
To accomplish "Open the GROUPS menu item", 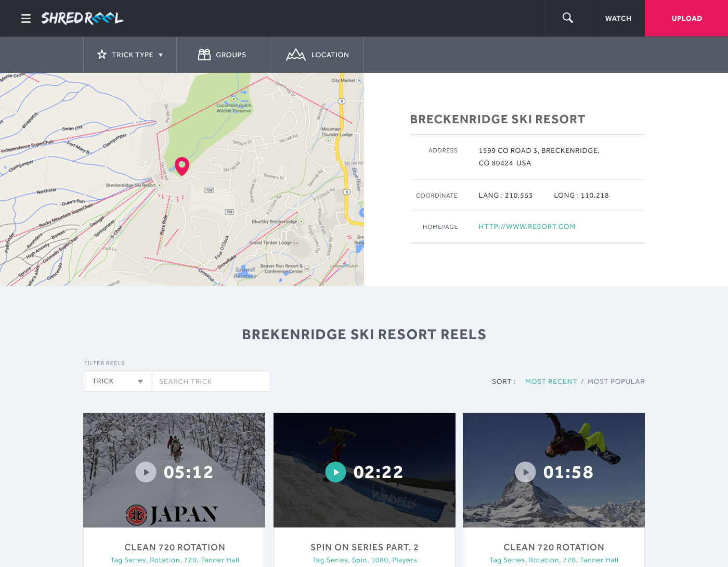I will [x=231, y=55].
